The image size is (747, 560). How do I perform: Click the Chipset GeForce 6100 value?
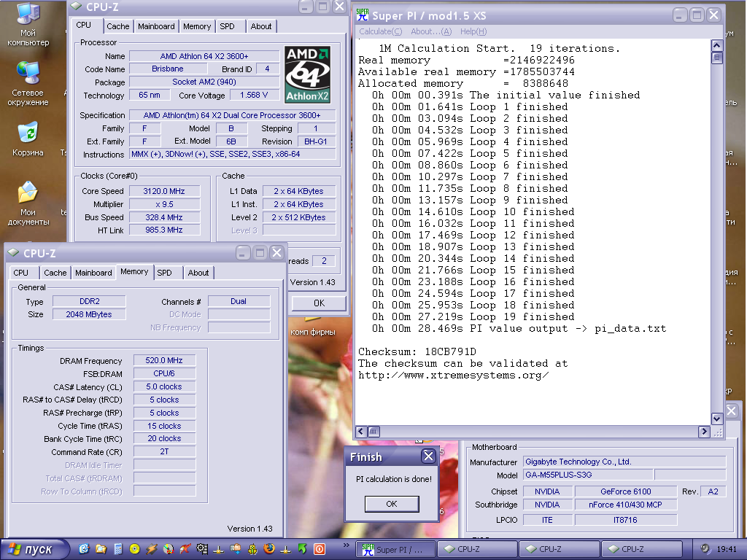coord(625,491)
